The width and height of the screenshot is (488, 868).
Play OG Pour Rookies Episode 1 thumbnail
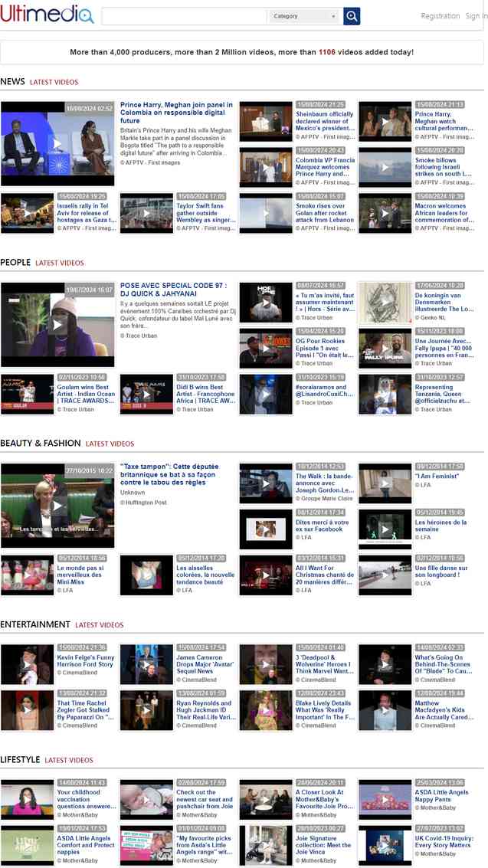[x=266, y=349]
